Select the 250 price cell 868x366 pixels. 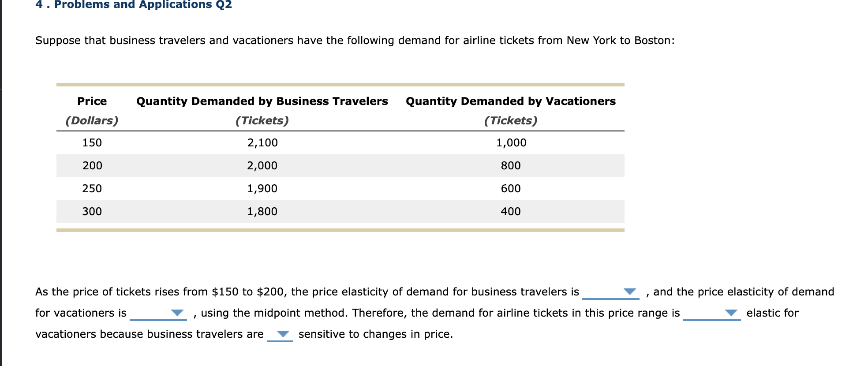92,189
